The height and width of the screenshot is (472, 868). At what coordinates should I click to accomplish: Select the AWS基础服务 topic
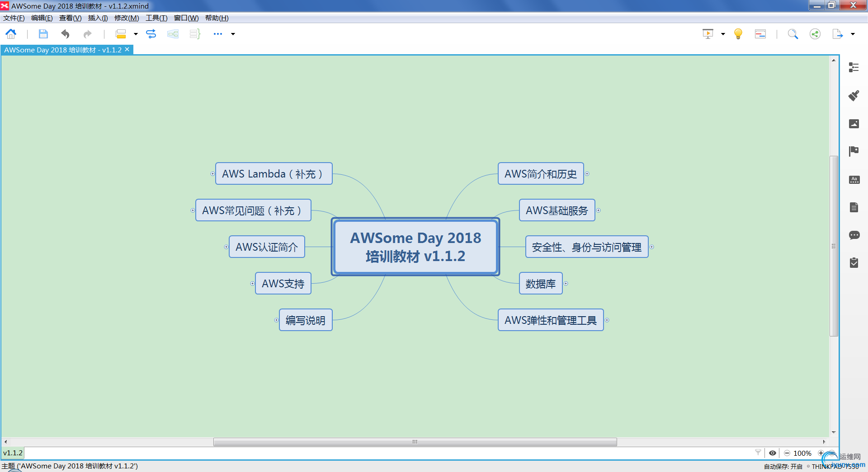tap(557, 210)
